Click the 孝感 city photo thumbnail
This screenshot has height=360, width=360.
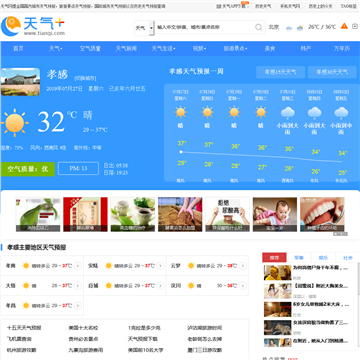(x=20, y=82)
